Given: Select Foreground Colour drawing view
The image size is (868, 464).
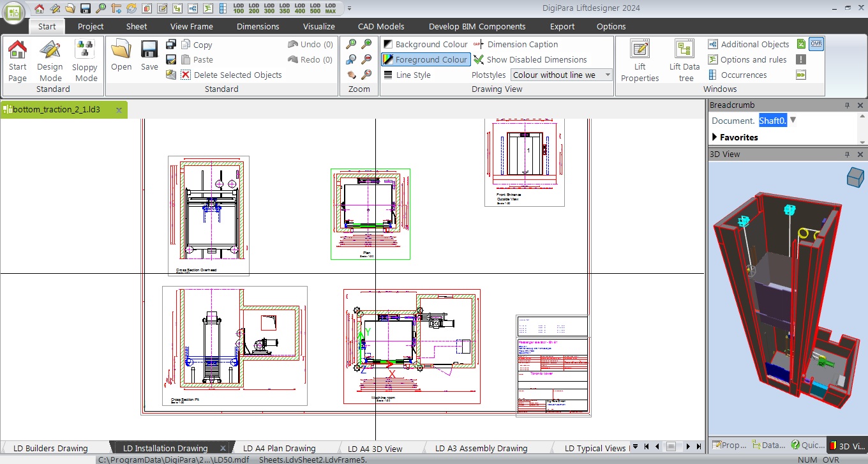Looking at the screenshot, I should point(425,59).
